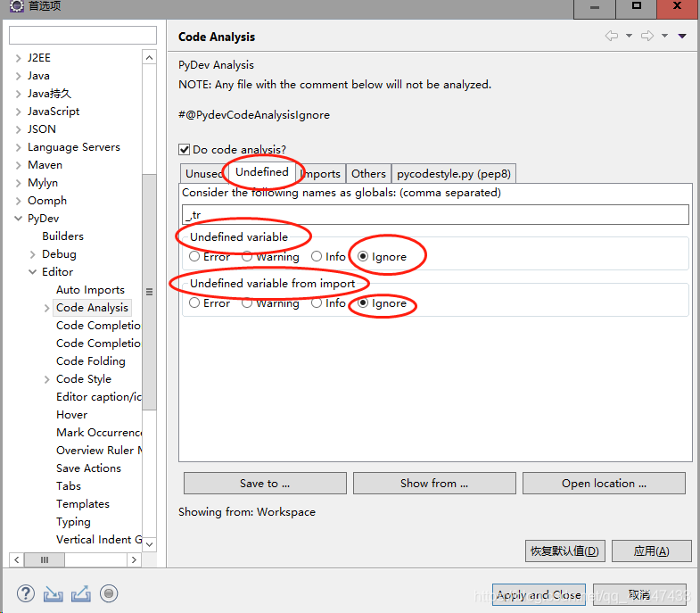Select Templates in the tree
The width and height of the screenshot is (700, 613).
(83, 504)
